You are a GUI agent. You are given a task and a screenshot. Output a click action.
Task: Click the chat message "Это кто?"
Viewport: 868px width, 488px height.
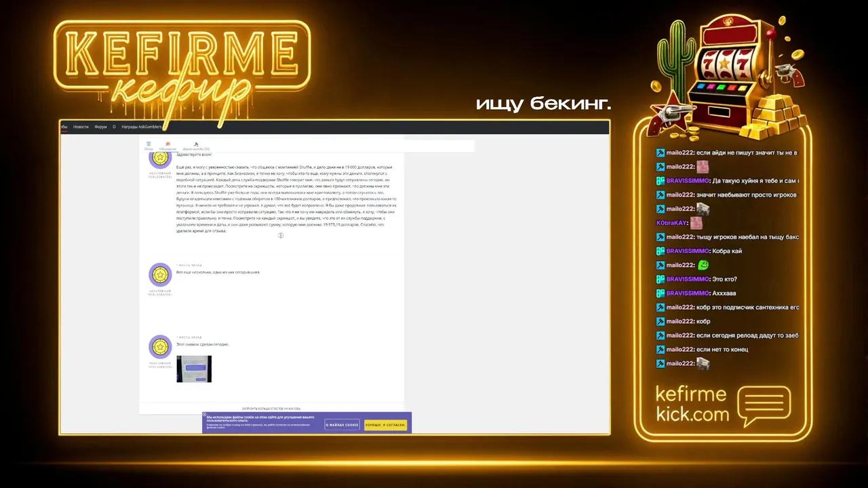pyautogui.click(x=724, y=279)
